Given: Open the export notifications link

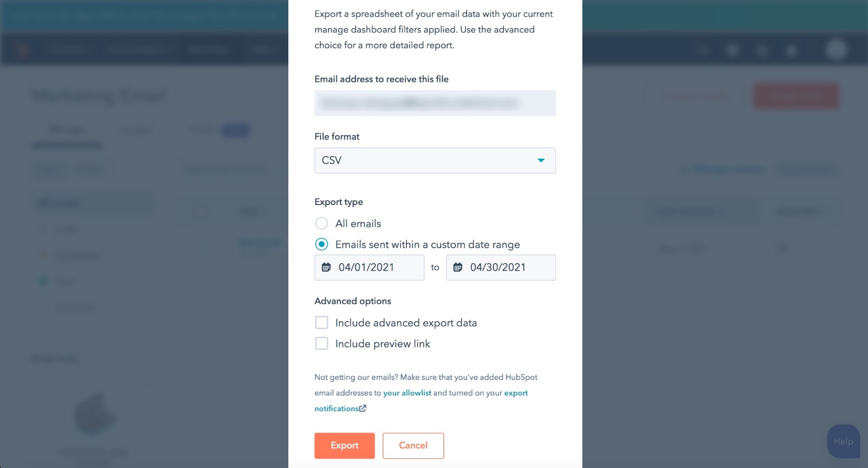Looking at the screenshot, I should point(421,401).
